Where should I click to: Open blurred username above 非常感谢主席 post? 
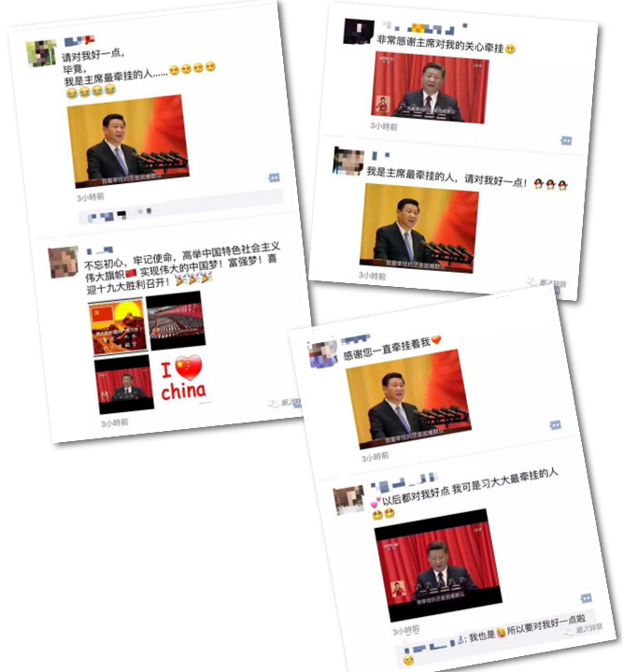click(424, 28)
